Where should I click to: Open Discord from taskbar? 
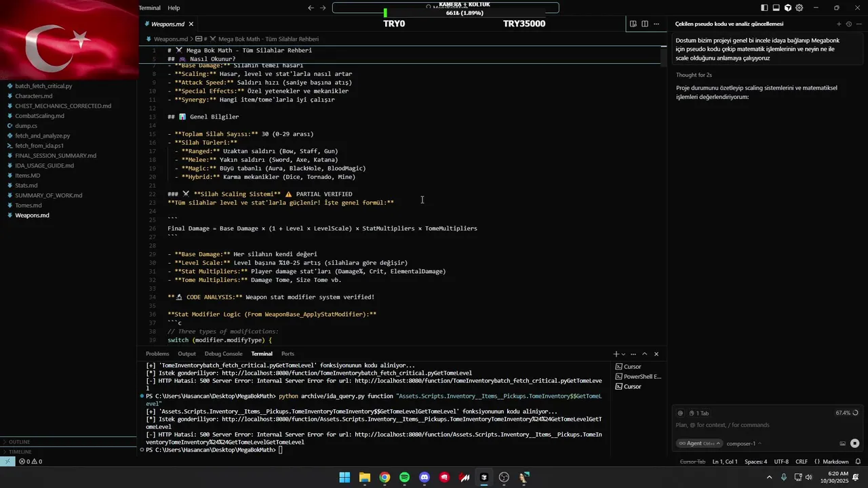pyautogui.click(x=425, y=477)
